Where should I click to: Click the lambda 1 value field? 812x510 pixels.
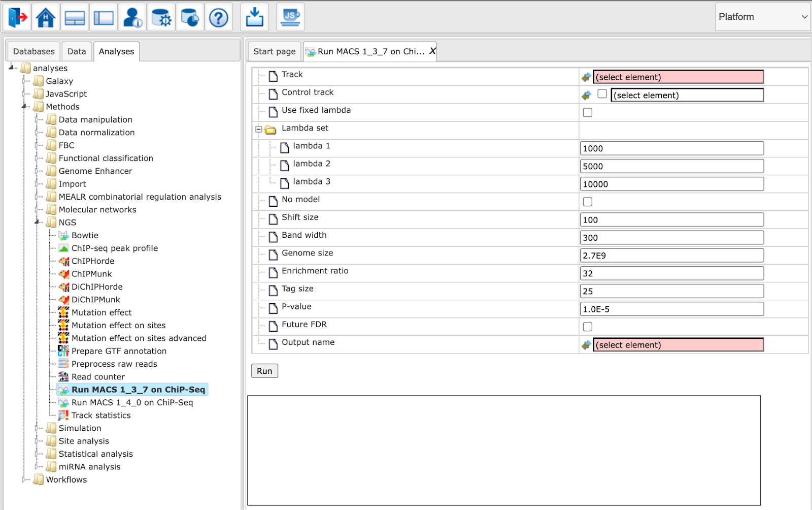672,148
